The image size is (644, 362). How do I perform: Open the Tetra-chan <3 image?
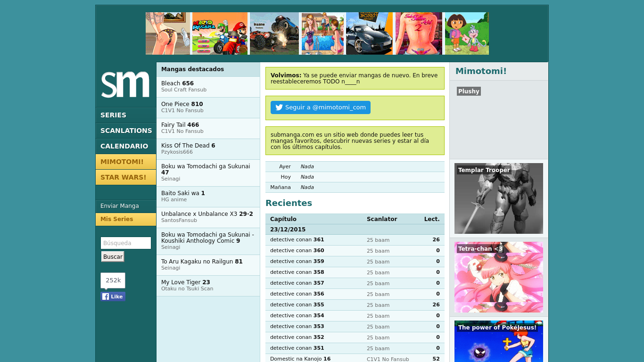(499, 277)
